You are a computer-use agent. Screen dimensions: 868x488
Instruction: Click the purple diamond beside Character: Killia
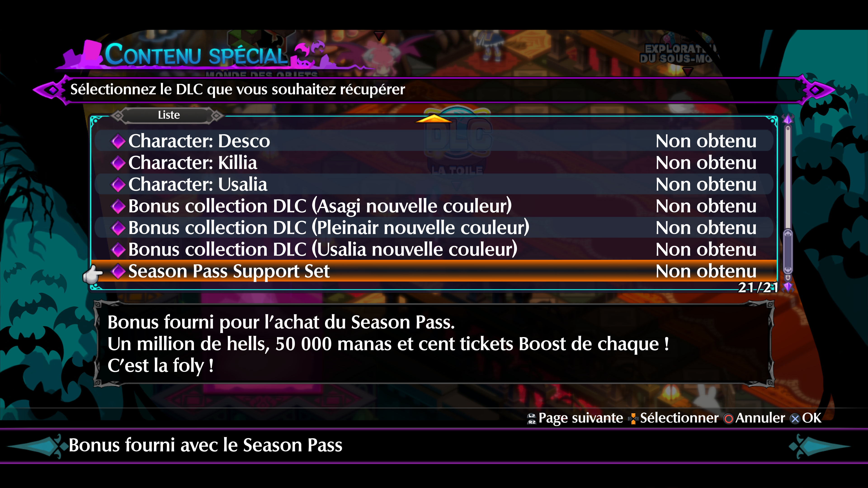pos(118,163)
